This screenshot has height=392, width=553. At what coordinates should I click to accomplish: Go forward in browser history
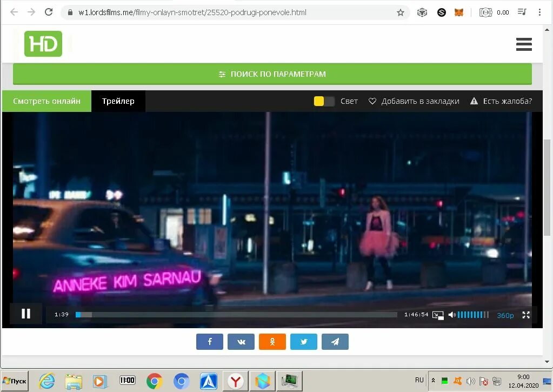pyautogui.click(x=31, y=12)
